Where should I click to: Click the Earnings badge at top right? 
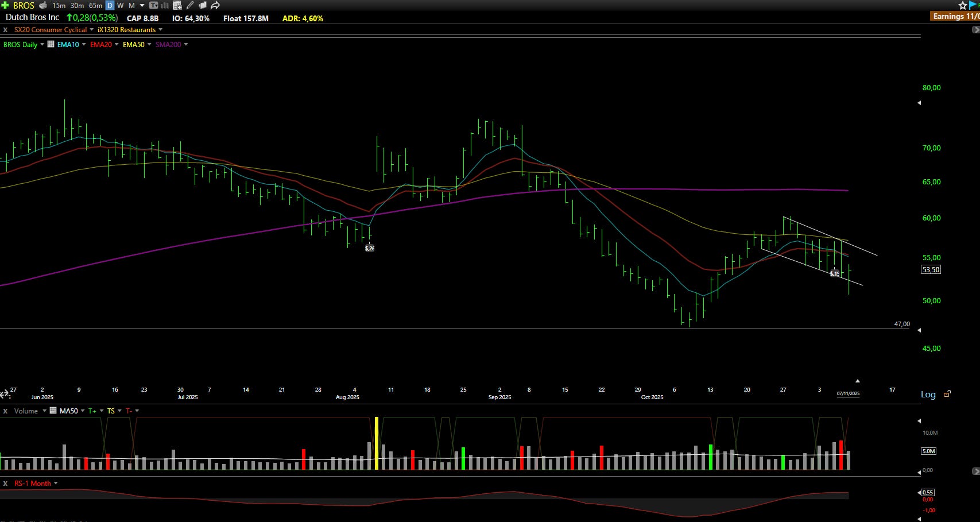point(955,16)
